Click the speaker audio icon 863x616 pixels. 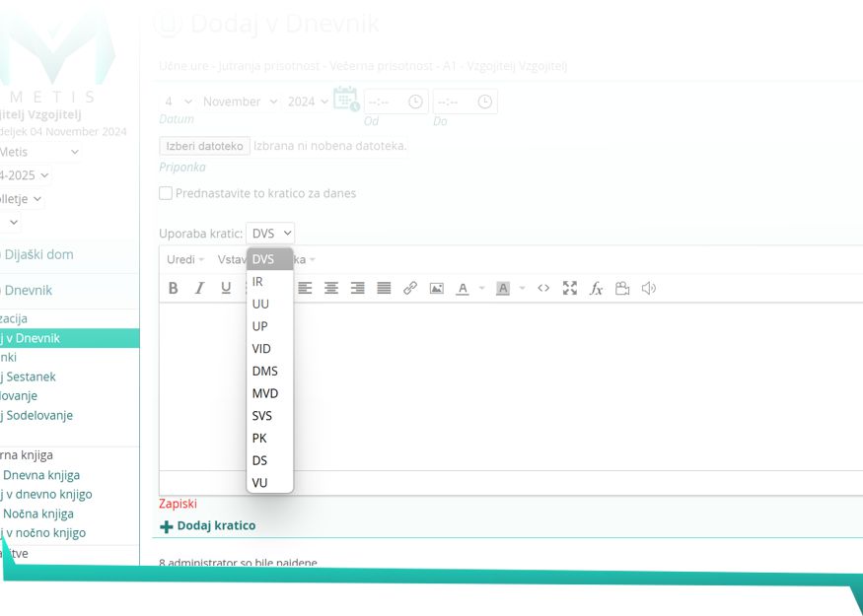[x=648, y=289]
